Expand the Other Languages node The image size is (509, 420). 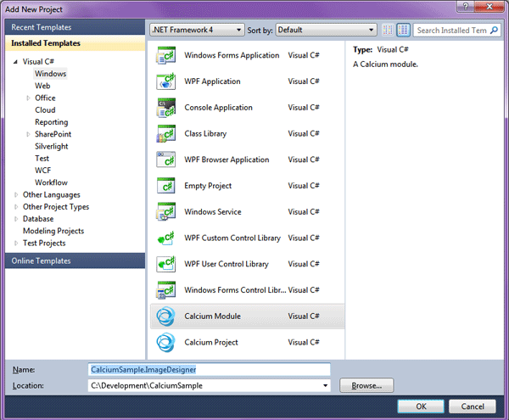(x=16, y=195)
